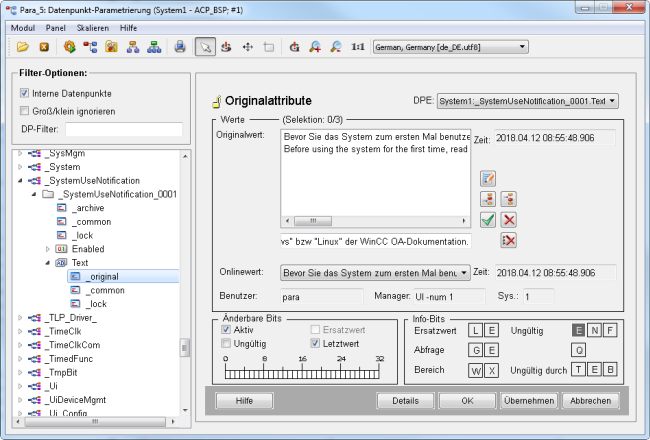The width and height of the screenshot is (650, 440).
Task: Open the Modul menu
Action: [23, 28]
